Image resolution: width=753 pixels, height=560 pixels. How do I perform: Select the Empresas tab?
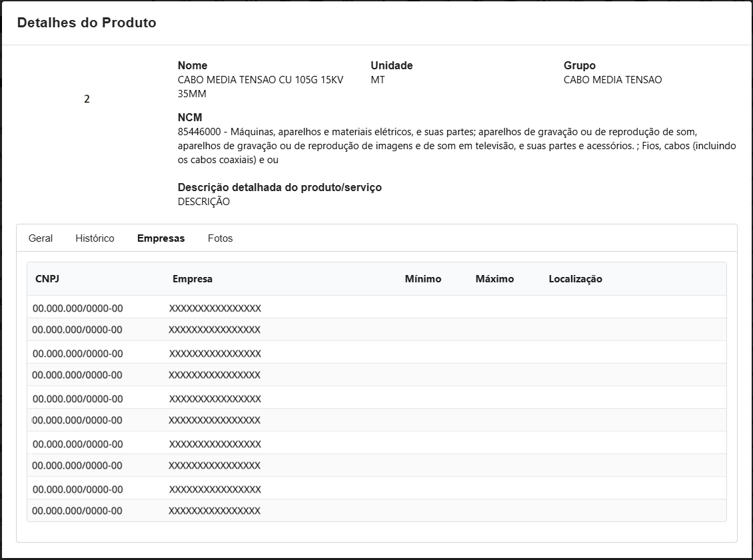point(161,238)
